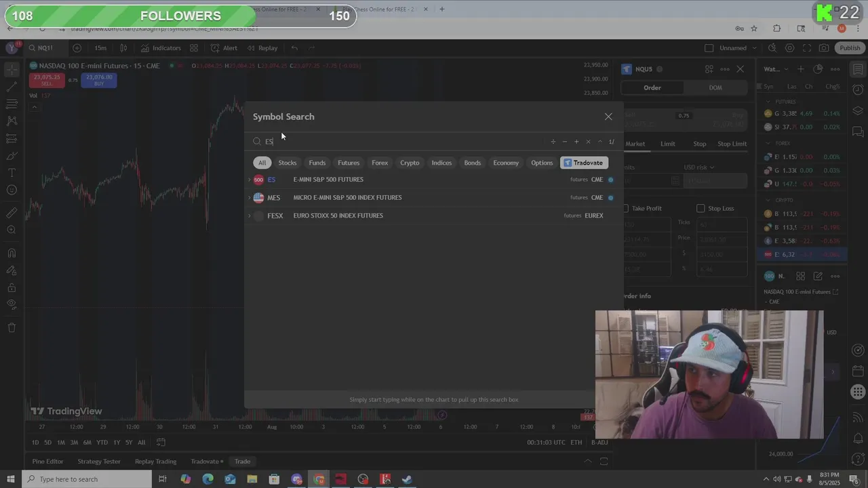Select the brush drawing tool
This screenshot has height=488, width=868.
pyautogui.click(x=12, y=156)
